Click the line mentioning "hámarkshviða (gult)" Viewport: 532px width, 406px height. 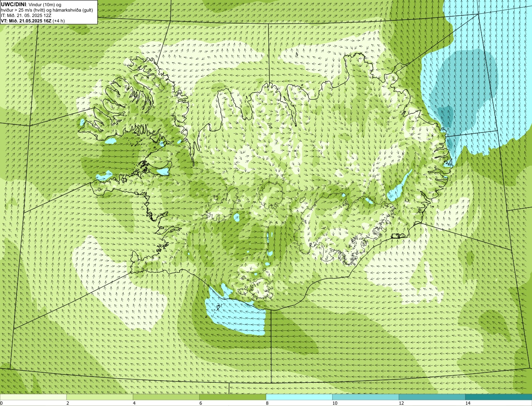[x=47, y=10]
